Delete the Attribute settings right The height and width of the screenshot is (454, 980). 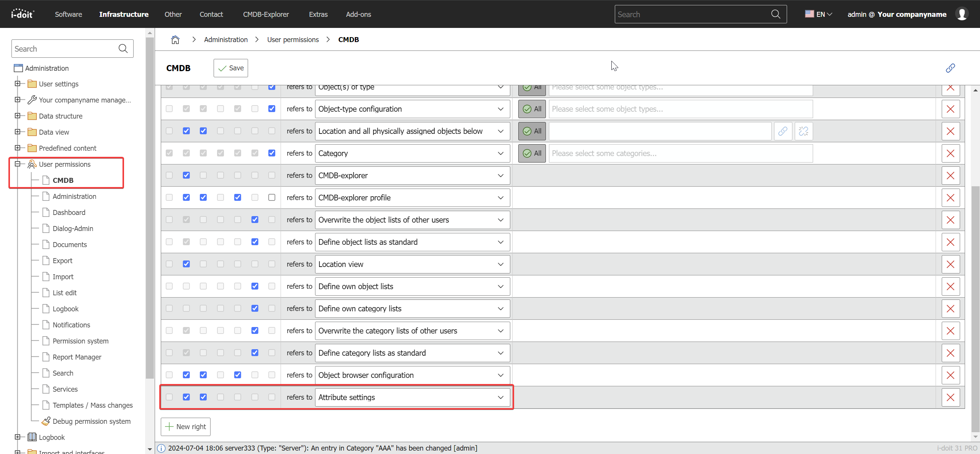[x=951, y=397]
